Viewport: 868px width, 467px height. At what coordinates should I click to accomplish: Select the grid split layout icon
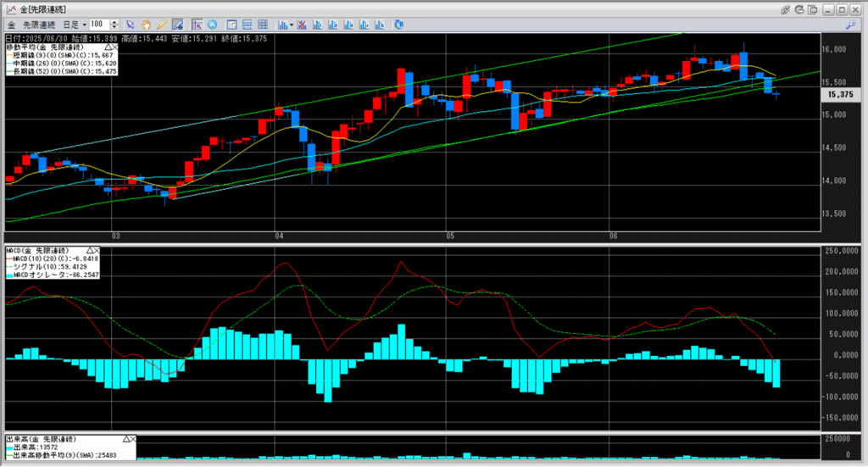pyautogui.click(x=263, y=25)
